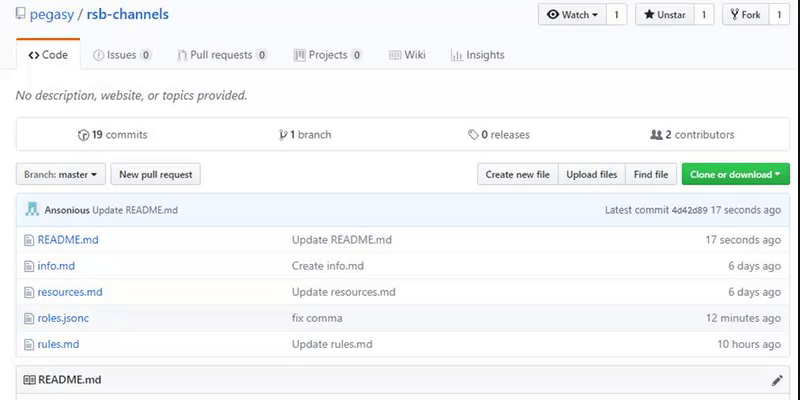Image resolution: width=800 pixels, height=400 pixels.
Task: Open the latest commit message Update README.md
Action: [x=135, y=210]
